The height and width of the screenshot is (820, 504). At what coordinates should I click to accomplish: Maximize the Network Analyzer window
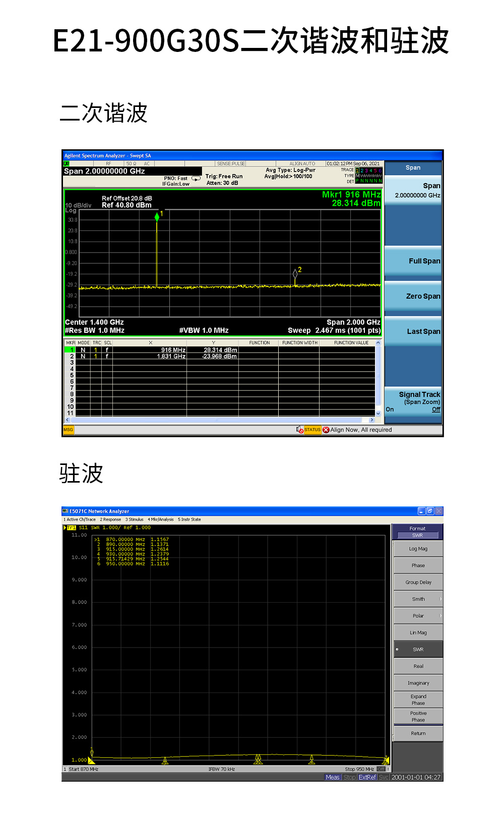430,511
